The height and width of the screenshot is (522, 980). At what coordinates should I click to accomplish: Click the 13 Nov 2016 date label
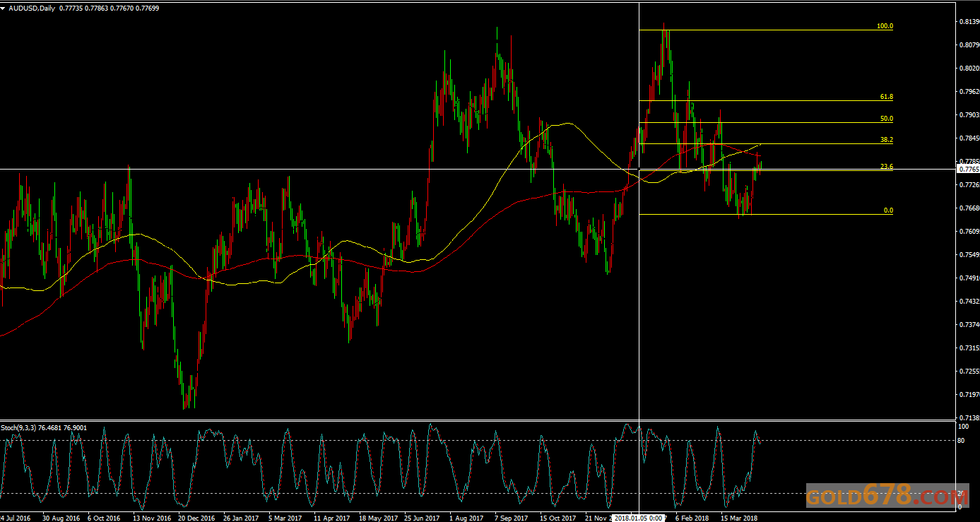(x=152, y=518)
